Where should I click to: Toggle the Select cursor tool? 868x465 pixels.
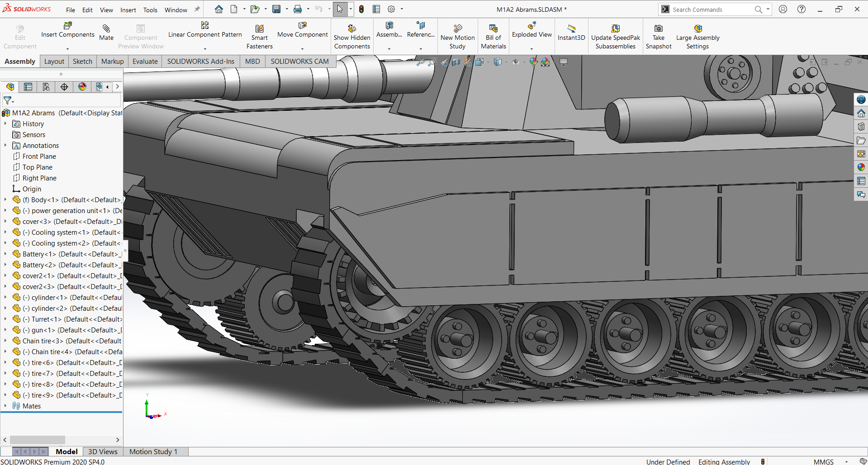(340, 9)
